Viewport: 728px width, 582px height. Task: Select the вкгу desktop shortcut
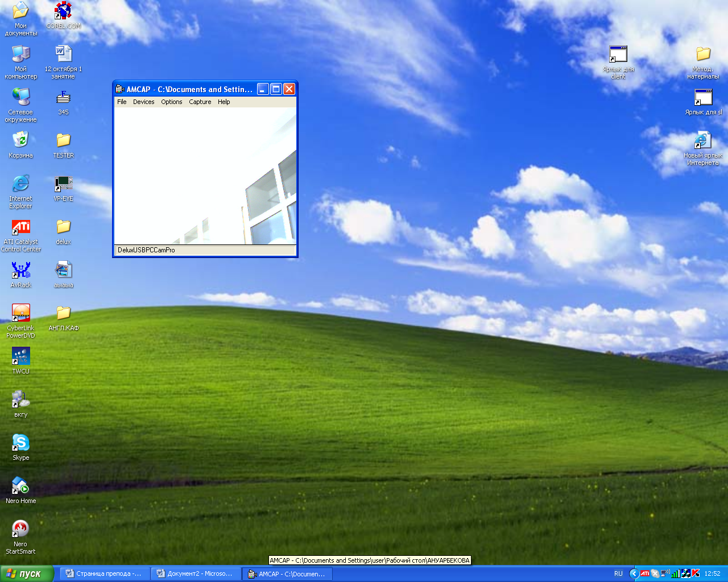[21, 404]
